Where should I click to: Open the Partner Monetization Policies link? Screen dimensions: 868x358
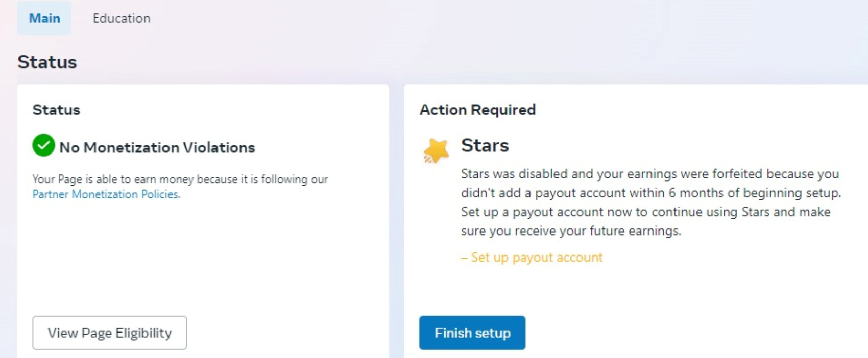coord(106,194)
